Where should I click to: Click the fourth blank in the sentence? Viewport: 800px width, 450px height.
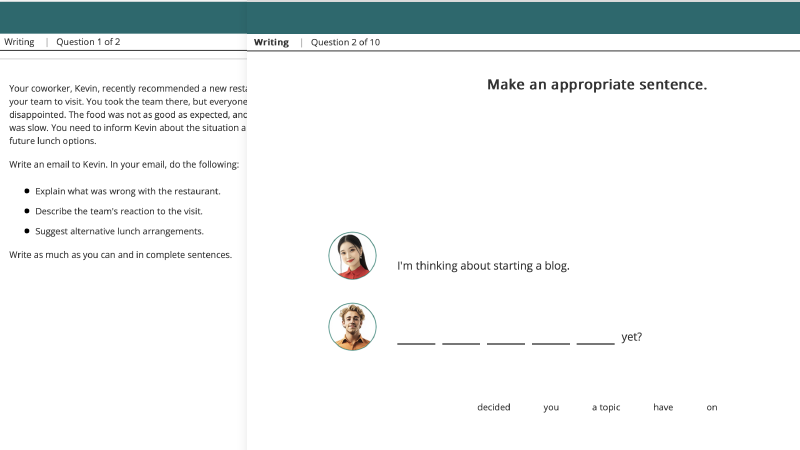(551, 338)
